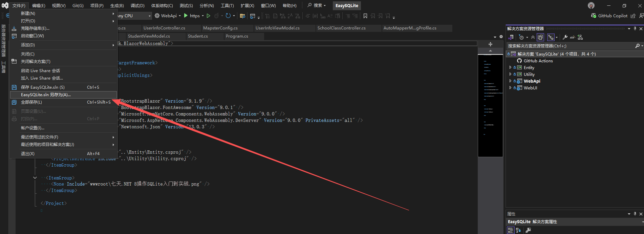This screenshot has width=644, height=234.
Task: Expand the WebApi project node
Action: coord(510,81)
